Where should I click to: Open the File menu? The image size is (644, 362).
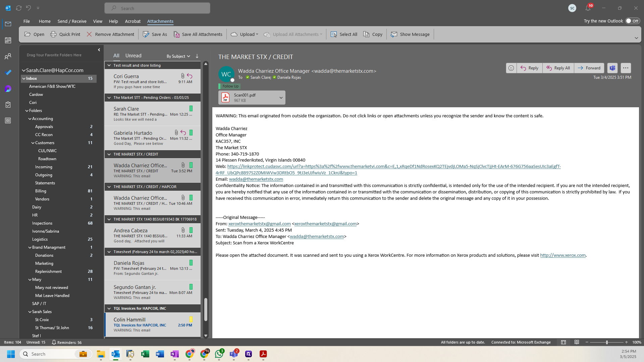pyautogui.click(x=26, y=21)
